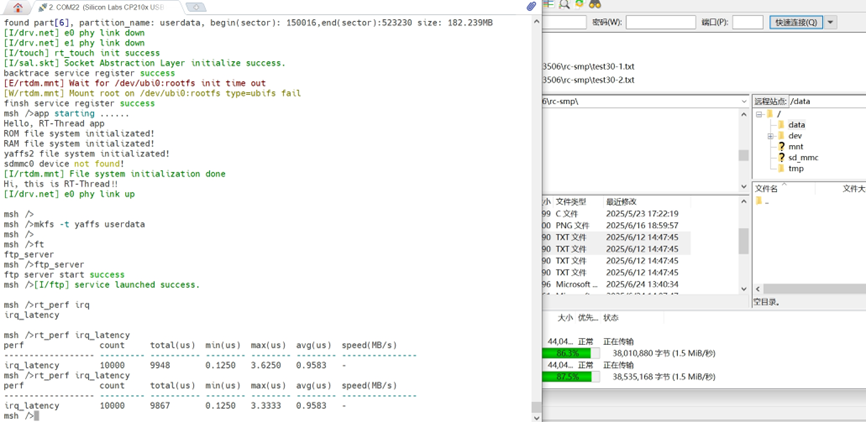
Task: Open the local path rc-smp dropdown
Action: click(x=743, y=102)
